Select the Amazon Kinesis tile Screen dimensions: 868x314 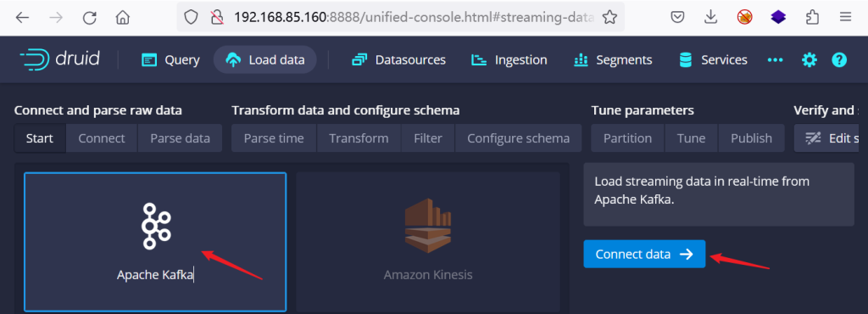[x=428, y=242]
